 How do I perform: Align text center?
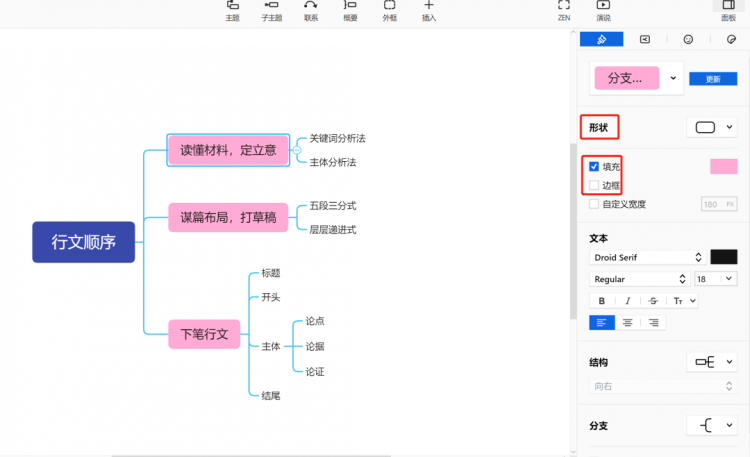tap(628, 323)
